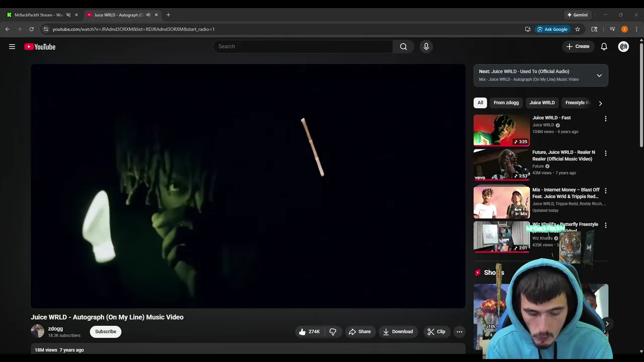Open options menu for Realer N Realer video
Viewport: 644px width, 362px height.
coord(606,153)
